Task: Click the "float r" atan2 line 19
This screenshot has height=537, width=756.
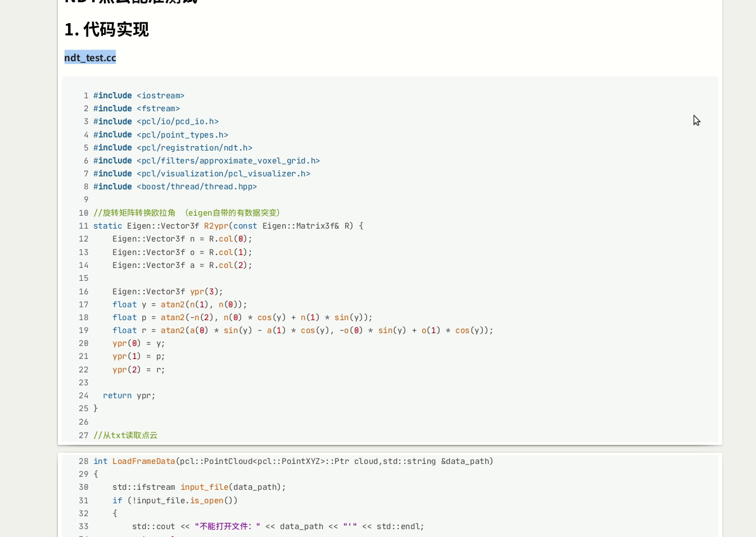Action: pyautogui.click(x=302, y=330)
